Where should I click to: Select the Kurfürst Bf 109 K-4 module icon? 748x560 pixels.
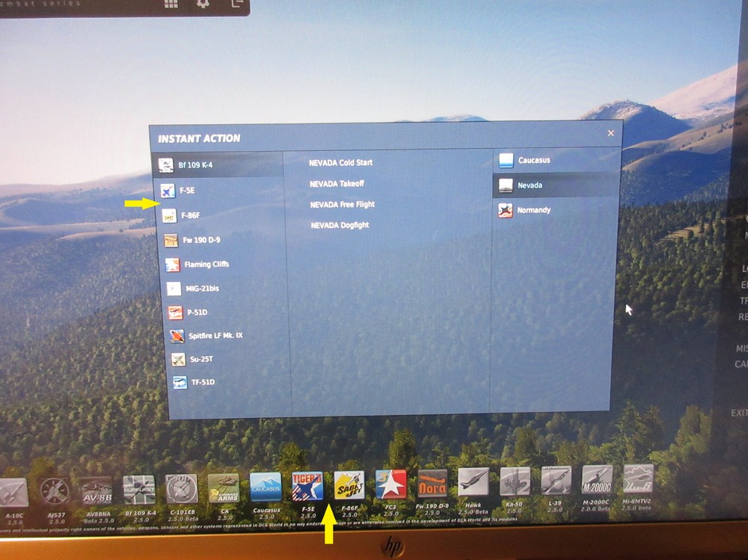(139, 490)
